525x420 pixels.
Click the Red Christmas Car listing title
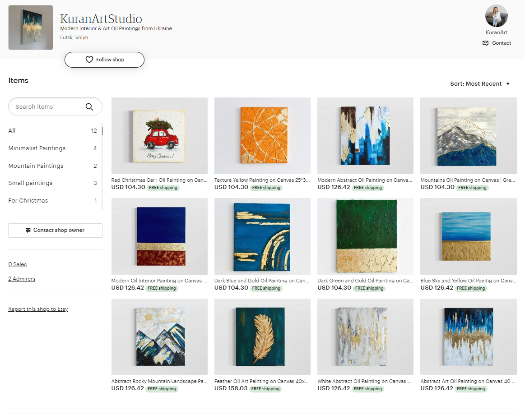click(x=159, y=180)
